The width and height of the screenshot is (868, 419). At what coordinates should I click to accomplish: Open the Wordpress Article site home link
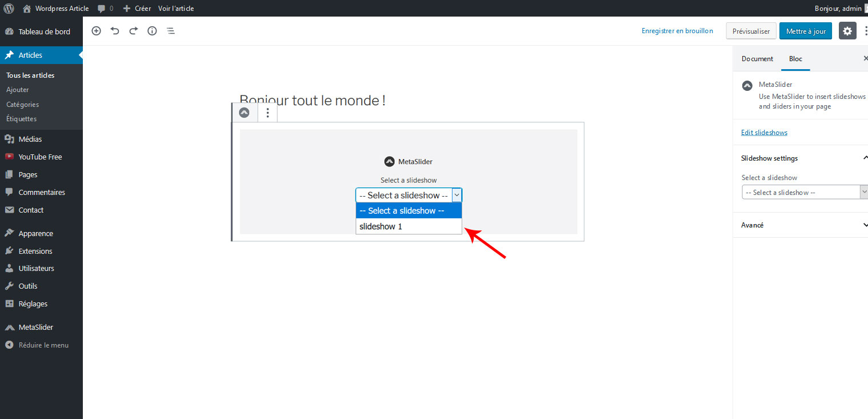tap(56, 8)
